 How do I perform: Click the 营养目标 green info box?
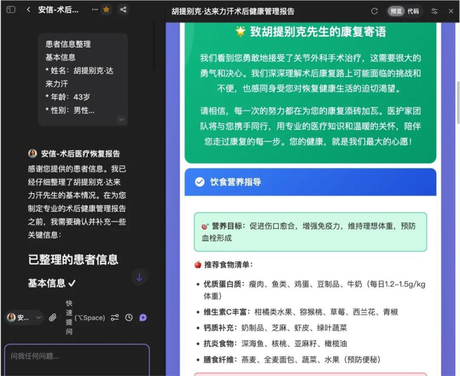click(x=310, y=232)
